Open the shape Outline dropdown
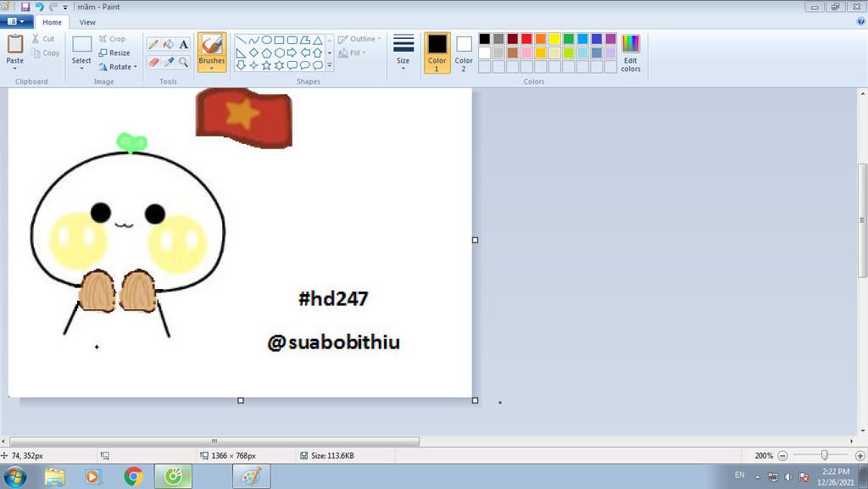The height and width of the screenshot is (489, 868). (x=359, y=39)
